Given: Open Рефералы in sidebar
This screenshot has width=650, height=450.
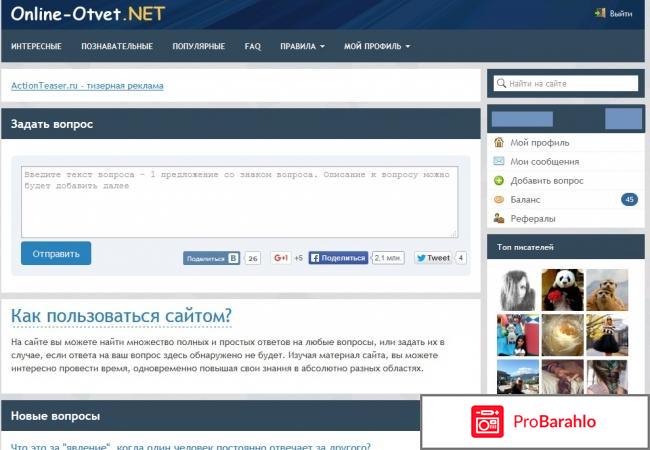Looking at the screenshot, I should tap(533, 219).
